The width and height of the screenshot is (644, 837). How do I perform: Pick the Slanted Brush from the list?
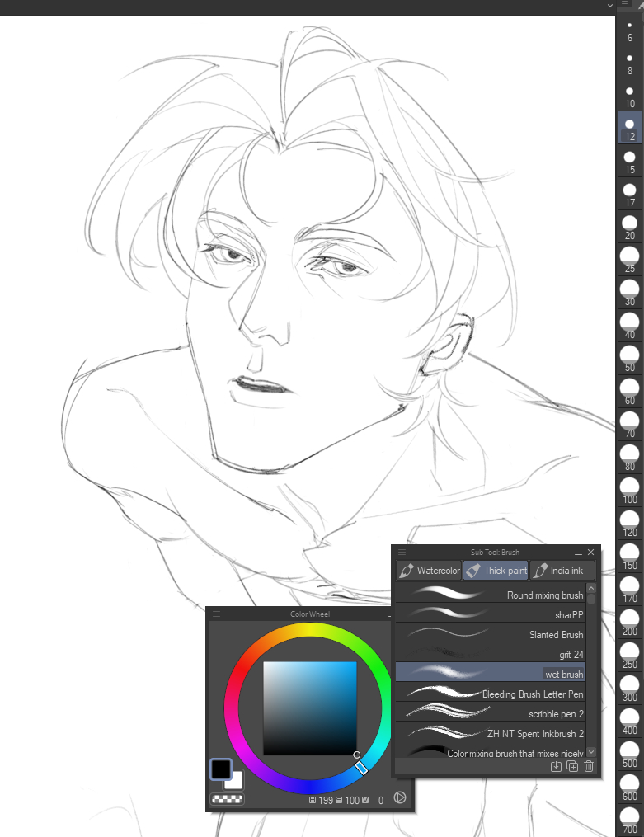(491, 635)
